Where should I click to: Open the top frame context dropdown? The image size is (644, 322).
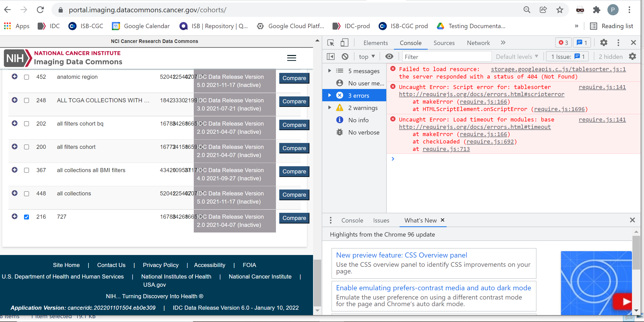[367, 56]
